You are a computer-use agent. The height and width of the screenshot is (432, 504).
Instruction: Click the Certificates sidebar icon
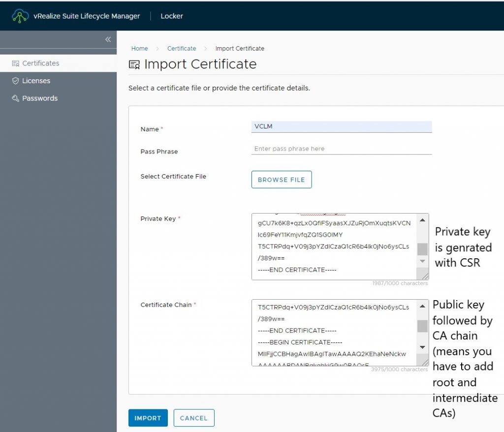coord(15,63)
